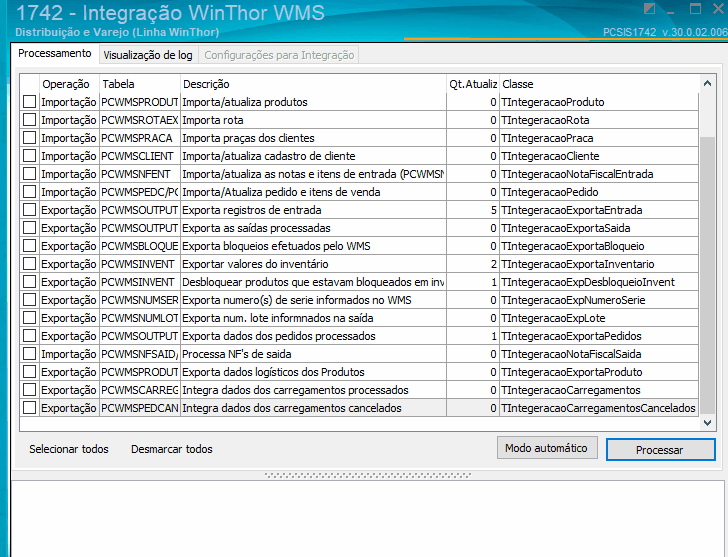
Task: Click the PCWMSPEDCAN table cell
Action: [x=140, y=408]
